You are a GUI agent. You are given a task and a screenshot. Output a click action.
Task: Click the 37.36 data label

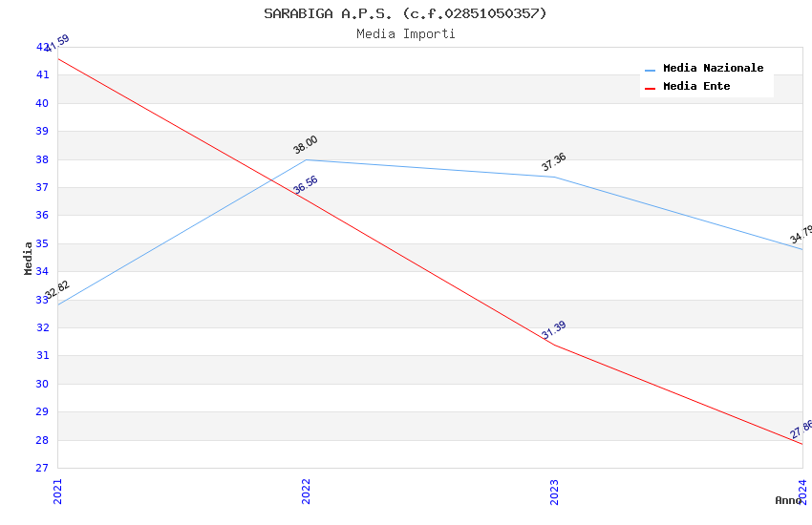pos(554,162)
